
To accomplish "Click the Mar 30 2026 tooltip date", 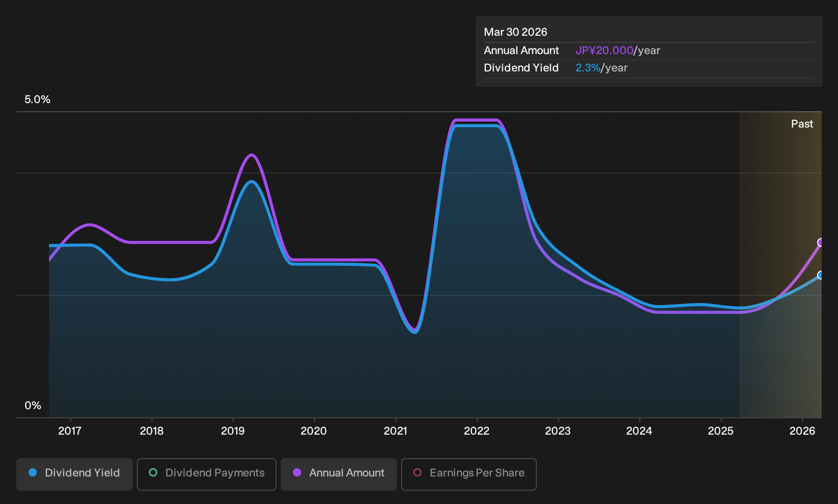I will tap(515, 32).
